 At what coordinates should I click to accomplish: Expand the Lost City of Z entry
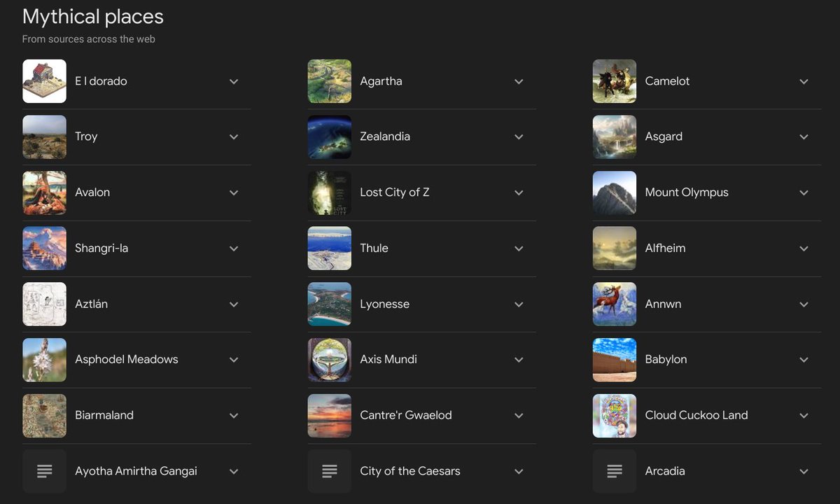click(x=519, y=192)
